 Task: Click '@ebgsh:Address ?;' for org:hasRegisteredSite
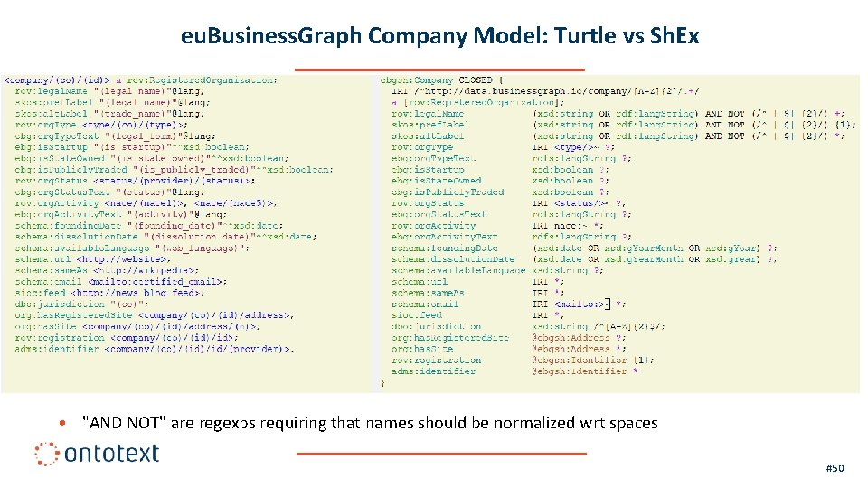click(579, 337)
